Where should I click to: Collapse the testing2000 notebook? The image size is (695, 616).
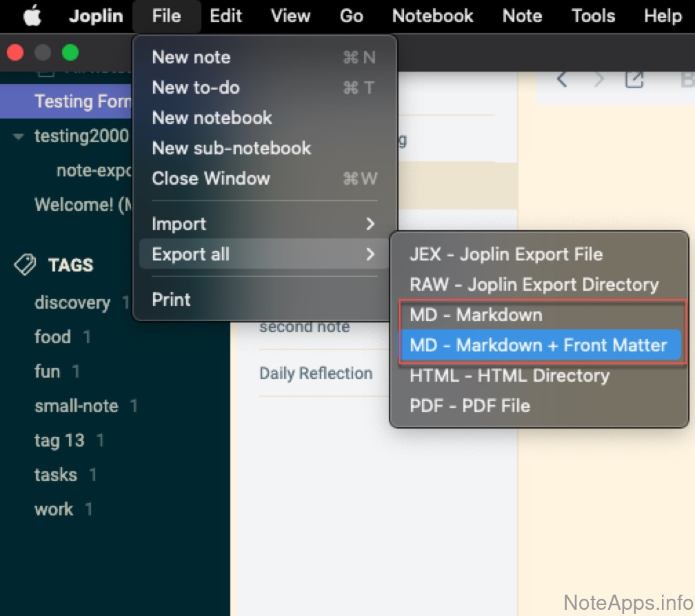click(19, 136)
